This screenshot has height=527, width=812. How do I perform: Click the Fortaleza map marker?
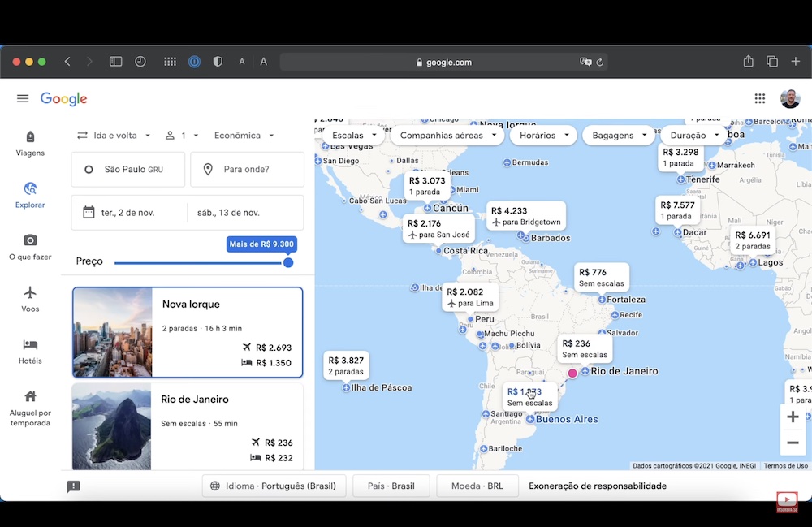(x=602, y=300)
